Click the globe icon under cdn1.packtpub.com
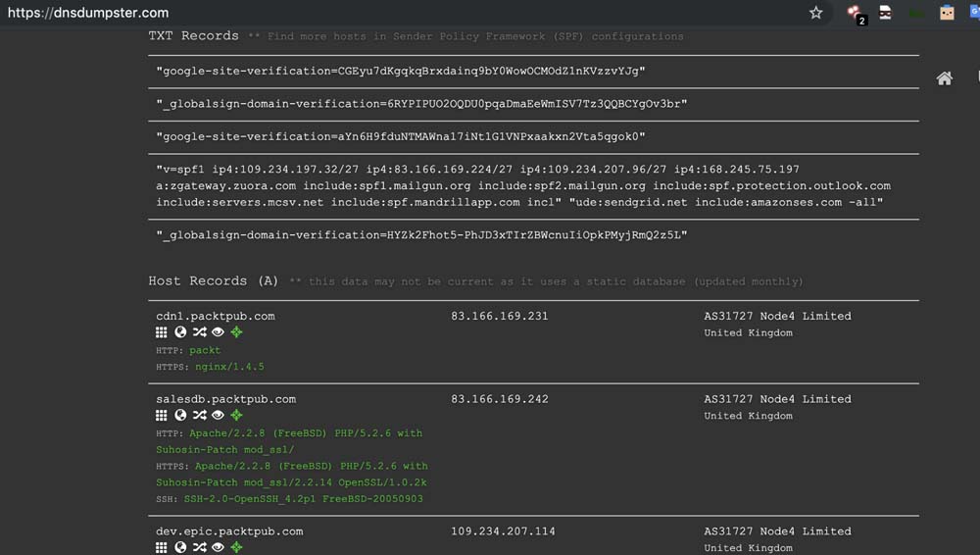This screenshot has width=980, height=555. 180,332
